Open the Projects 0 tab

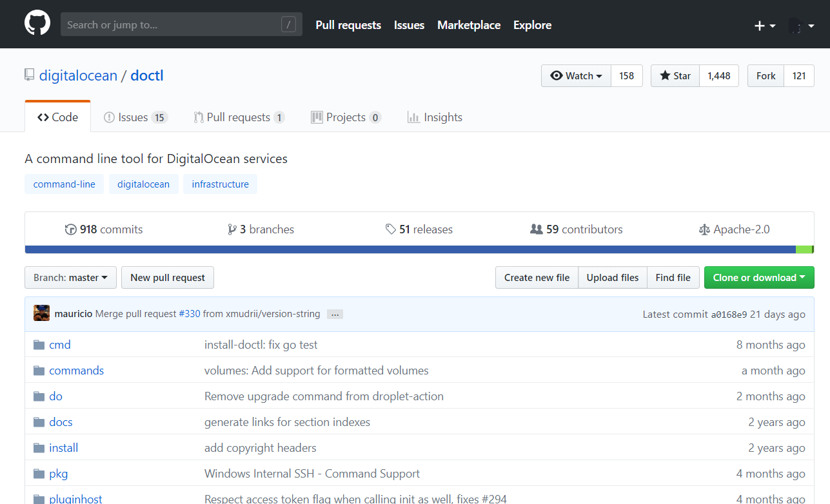[x=346, y=117]
